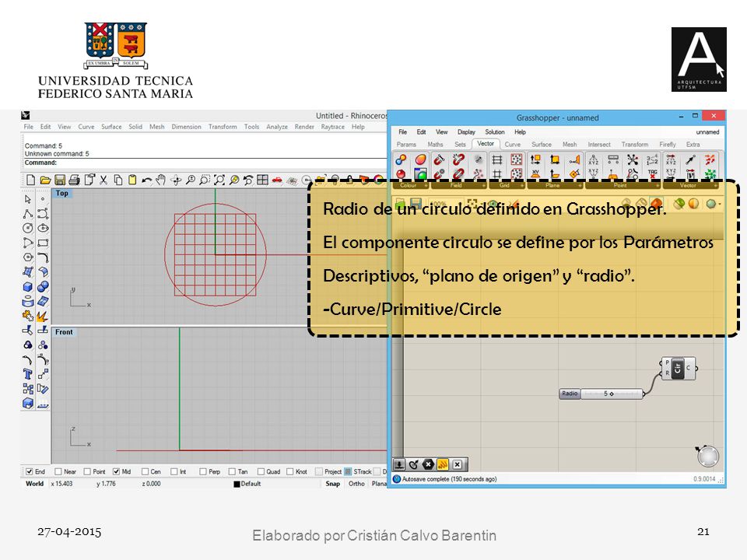Open the Top viewport title menu
Image resolution: width=747 pixels, height=560 pixels.
[x=62, y=194]
